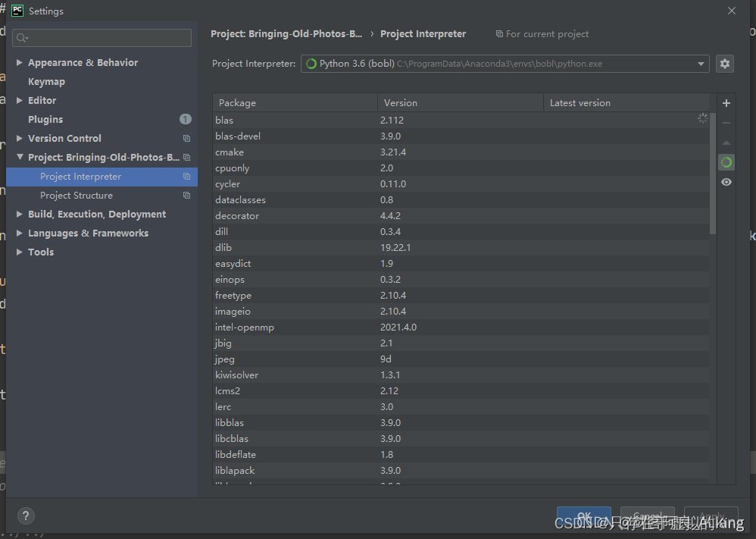The image size is (756, 539).
Task: Select the dataclasses package row
Action: click(461, 200)
